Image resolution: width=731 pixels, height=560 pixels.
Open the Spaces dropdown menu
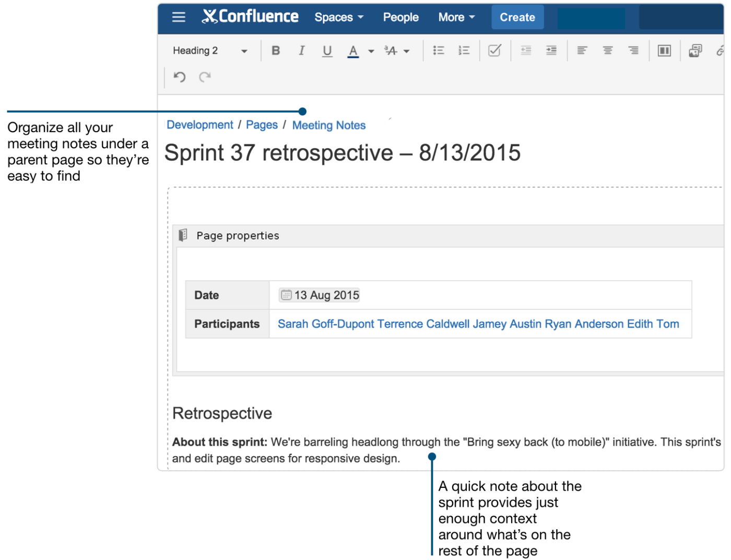tap(338, 17)
